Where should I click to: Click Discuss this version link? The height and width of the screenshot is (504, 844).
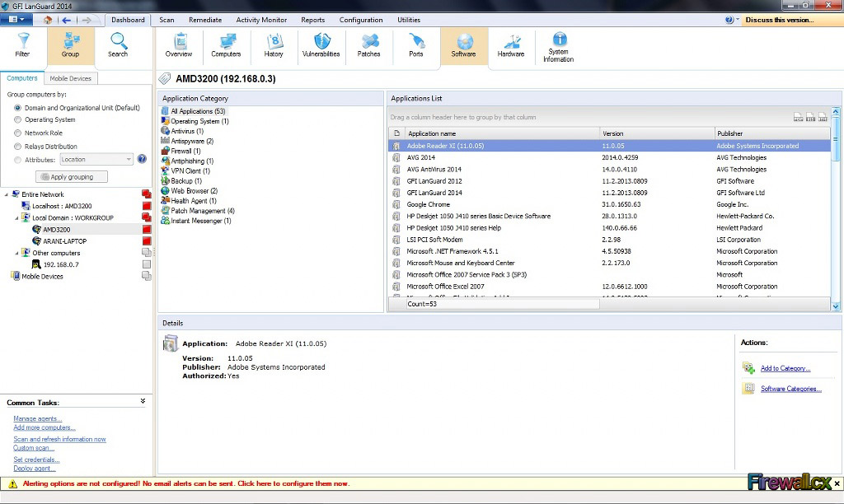pyautogui.click(x=780, y=20)
